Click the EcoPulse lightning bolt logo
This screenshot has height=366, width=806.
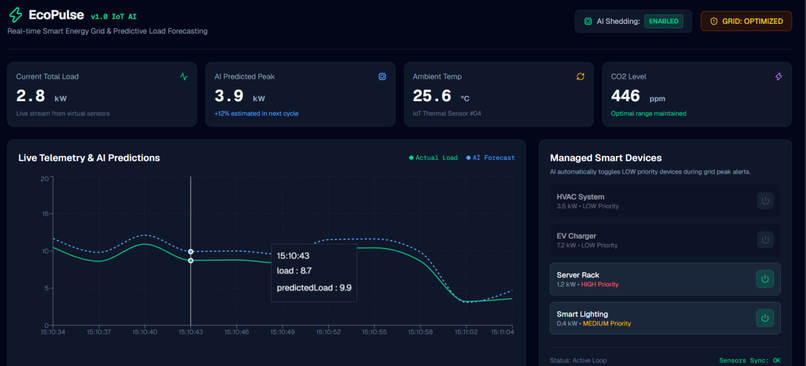click(15, 15)
